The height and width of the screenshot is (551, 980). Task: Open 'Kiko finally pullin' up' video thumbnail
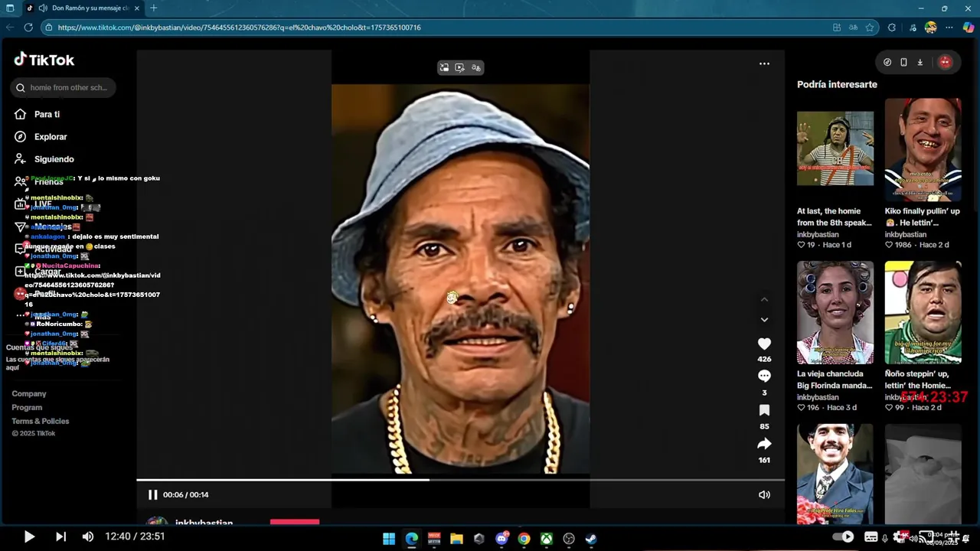pos(923,148)
